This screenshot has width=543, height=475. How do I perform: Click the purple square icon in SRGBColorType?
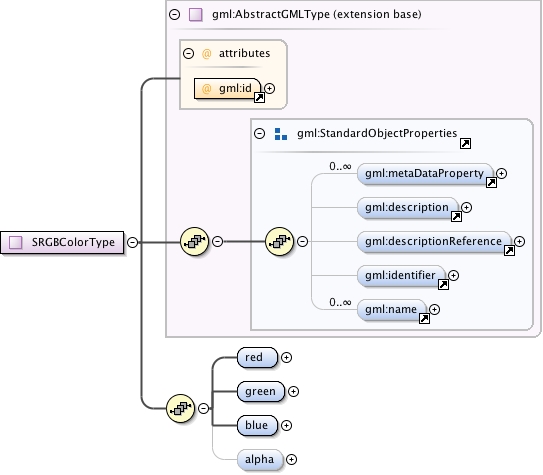click(x=16, y=242)
